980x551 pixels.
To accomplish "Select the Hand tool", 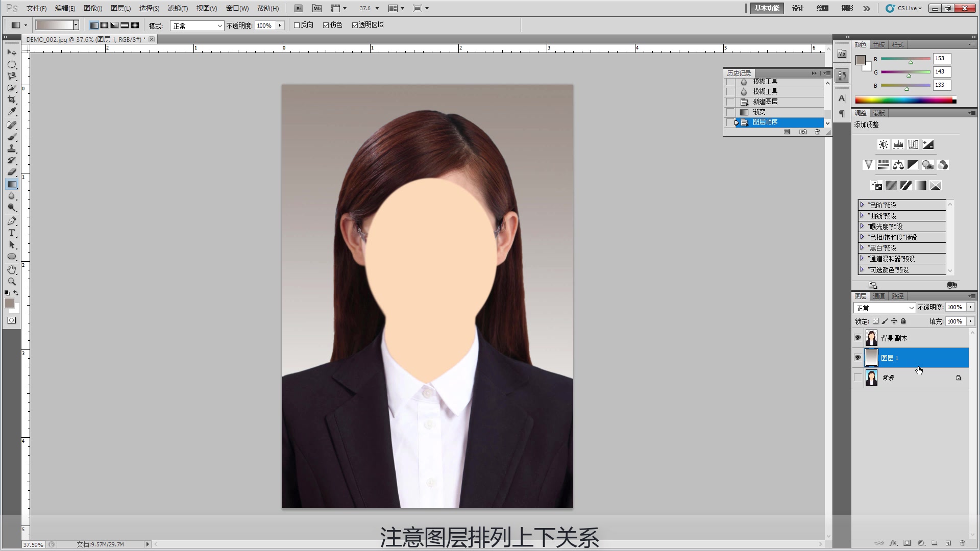I will pyautogui.click(x=12, y=269).
